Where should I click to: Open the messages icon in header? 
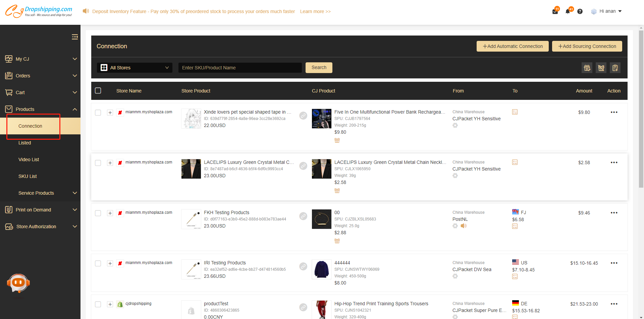555,11
